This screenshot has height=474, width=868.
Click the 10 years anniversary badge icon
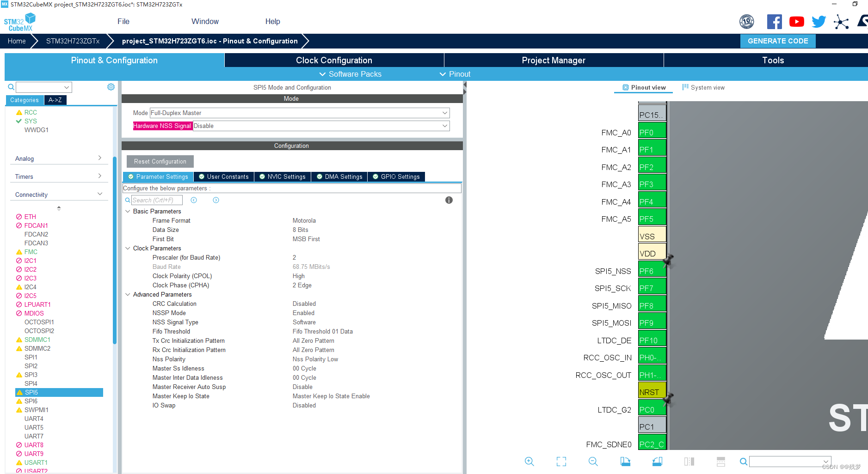click(x=746, y=21)
